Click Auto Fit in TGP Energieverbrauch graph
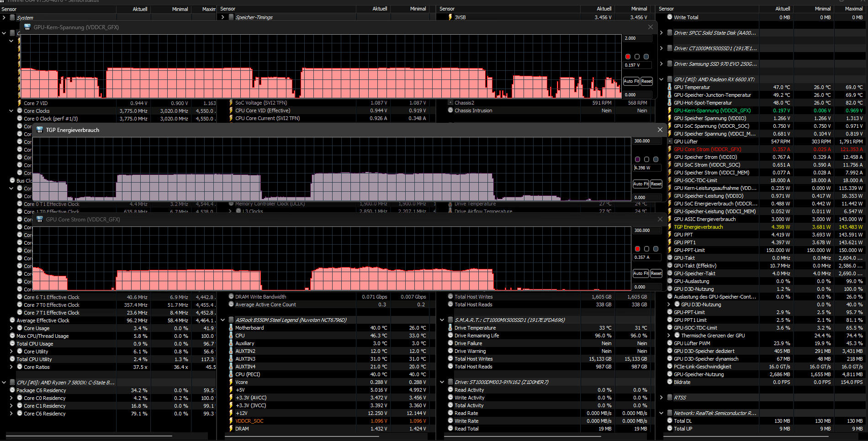This screenshot has width=868, height=441. 641,184
